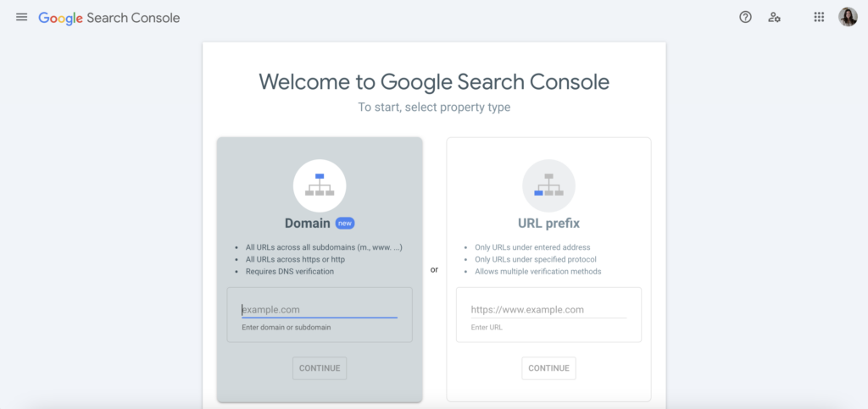The image size is (868, 409).
Task: Open the account profile avatar
Action: [x=848, y=17]
